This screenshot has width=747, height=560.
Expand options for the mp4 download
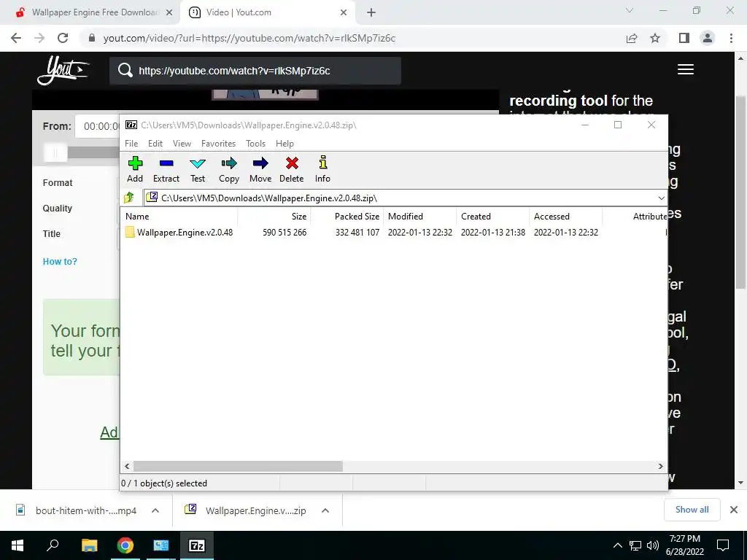[x=155, y=510]
